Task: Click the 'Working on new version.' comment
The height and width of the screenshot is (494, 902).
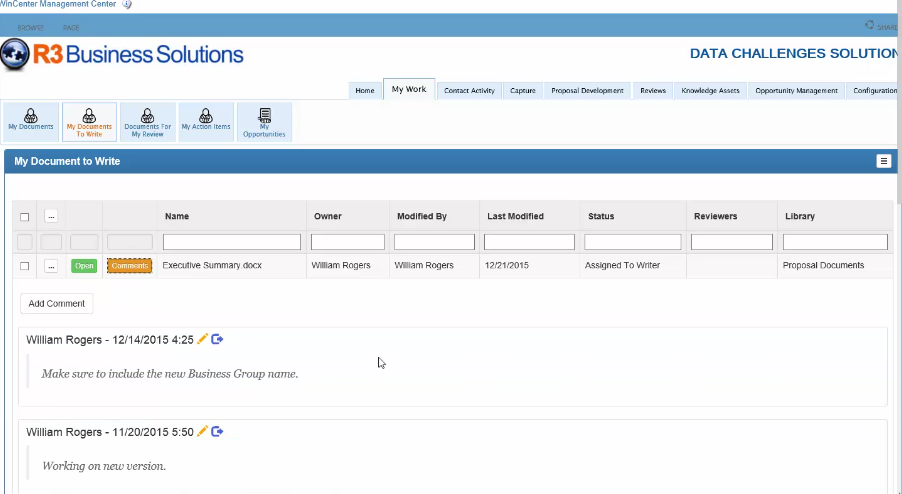Action: tap(104, 466)
